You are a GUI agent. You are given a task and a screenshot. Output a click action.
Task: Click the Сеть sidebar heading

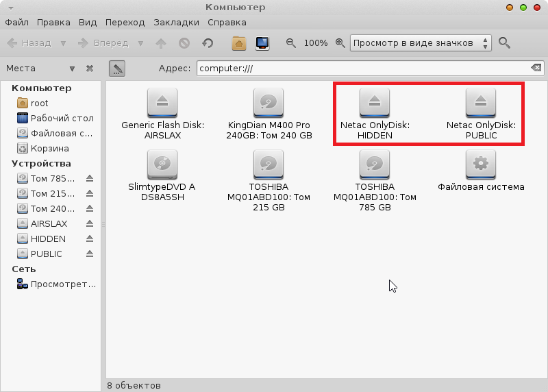(x=24, y=269)
